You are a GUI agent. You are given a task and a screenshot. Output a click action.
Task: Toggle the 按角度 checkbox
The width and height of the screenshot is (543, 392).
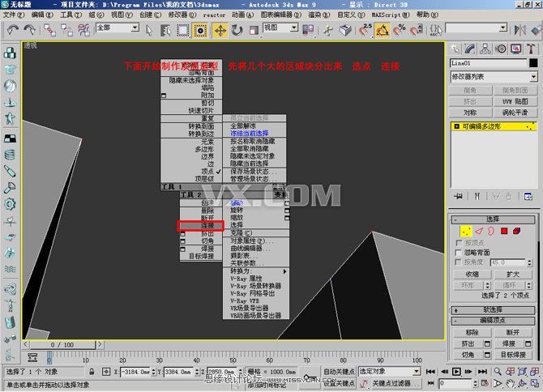click(459, 262)
